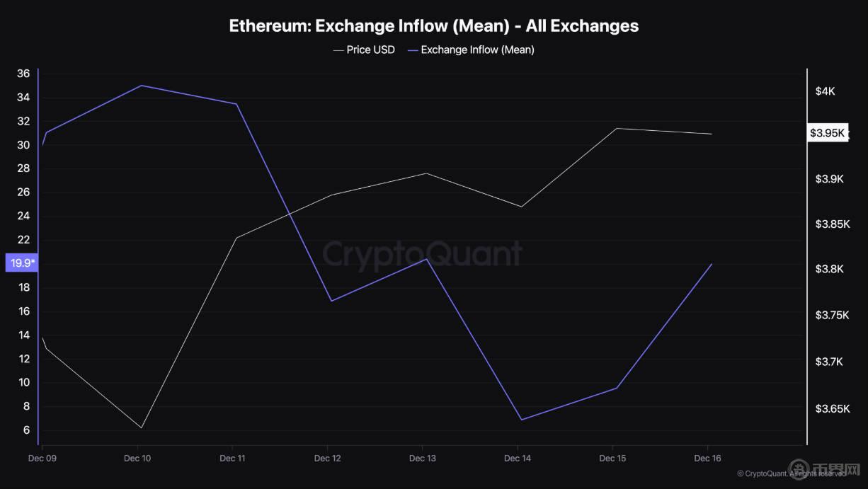Viewport: 868px width, 489px height.
Task: Select the Dec 12 date label
Action: 327,459
